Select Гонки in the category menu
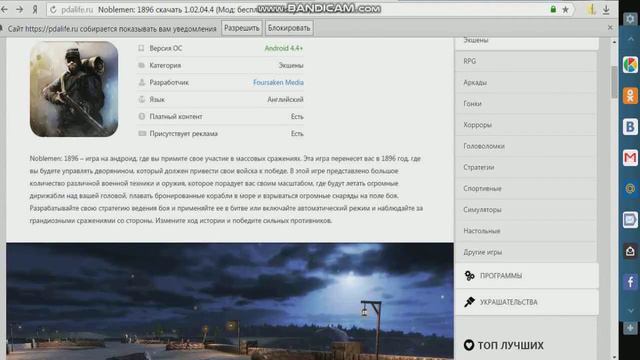Screen dimensions: 640x360 pos(527,104)
